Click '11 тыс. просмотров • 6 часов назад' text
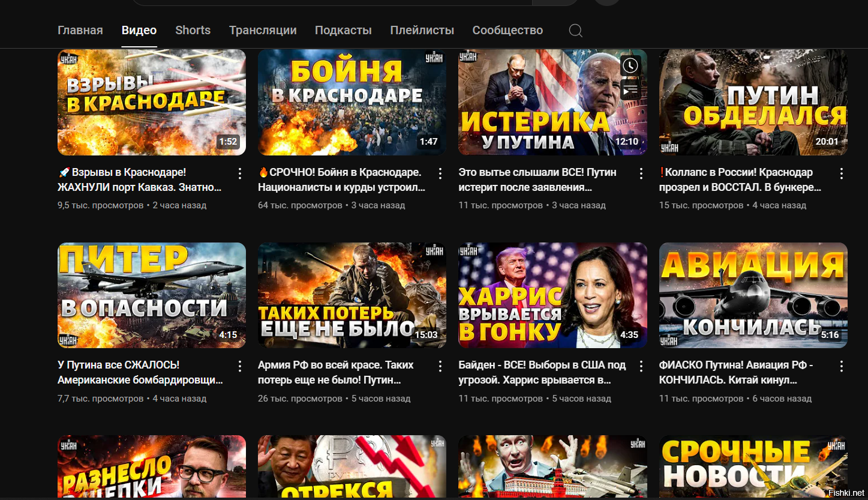The image size is (868, 500). click(x=735, y=399)
